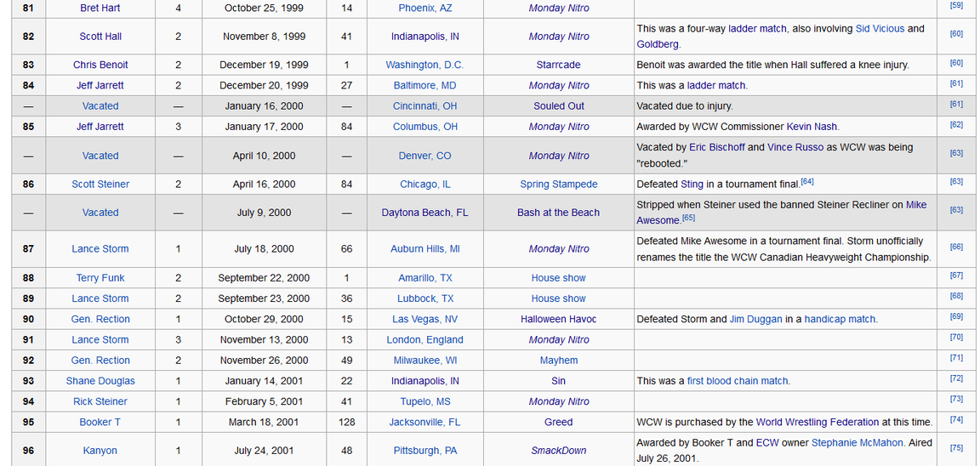This screenshot has height=466, width=980.
Task: Open Lance Storm link in row 91
Action: point(100,340)
